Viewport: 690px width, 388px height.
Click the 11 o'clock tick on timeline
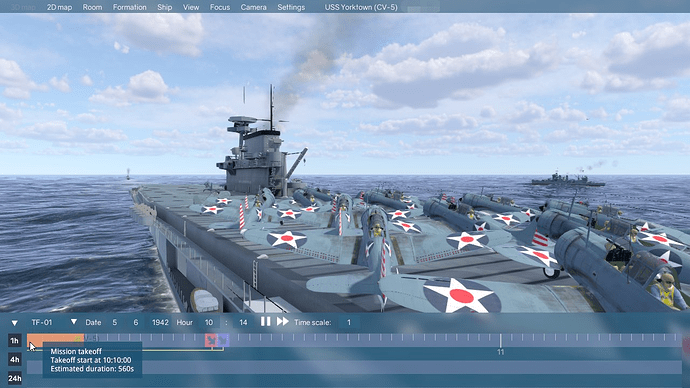coord(500,351)
